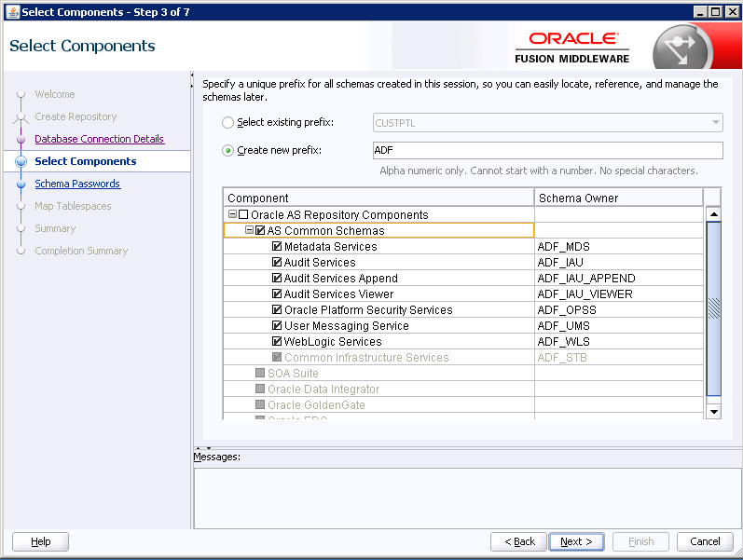Minimize the Select Components window
Image resolution: width=743 pixels, height=560 pixels.
click(x=700, y=12)
